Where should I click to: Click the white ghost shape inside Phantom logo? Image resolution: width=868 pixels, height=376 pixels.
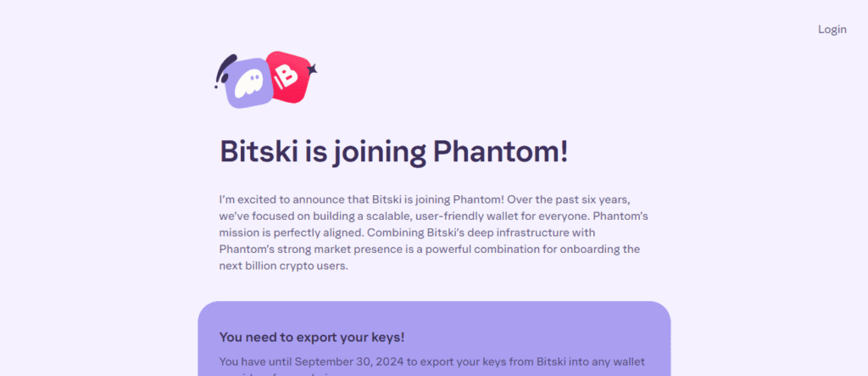click(x=248, y=83)
